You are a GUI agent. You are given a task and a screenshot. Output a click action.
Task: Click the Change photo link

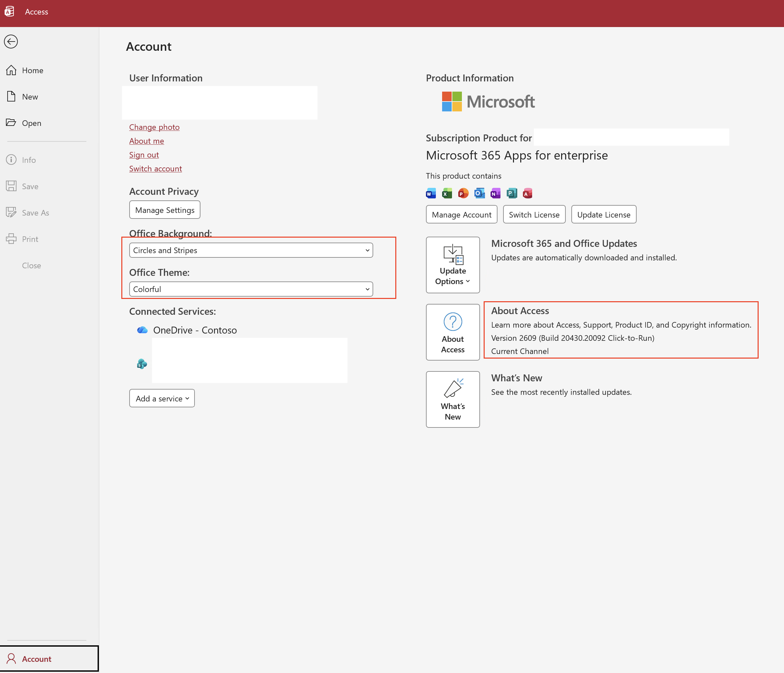click(154, 127)
